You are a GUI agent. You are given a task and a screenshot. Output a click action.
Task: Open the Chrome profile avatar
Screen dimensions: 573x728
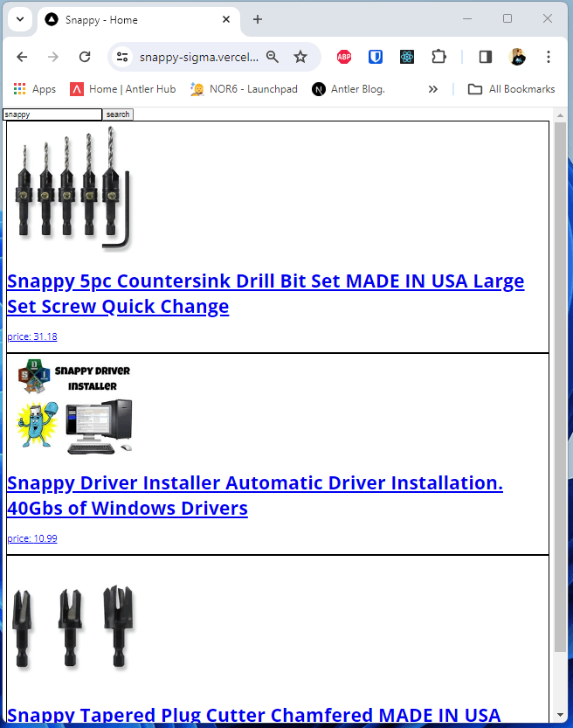(x=517, y=57)
